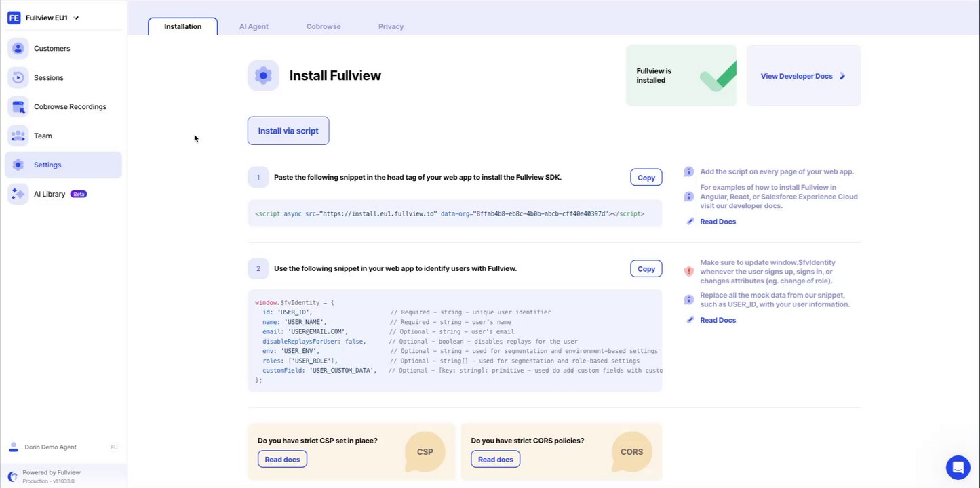Open the chat widget bubble
Viewport: 980px width, 488px height.
(958, 467)
